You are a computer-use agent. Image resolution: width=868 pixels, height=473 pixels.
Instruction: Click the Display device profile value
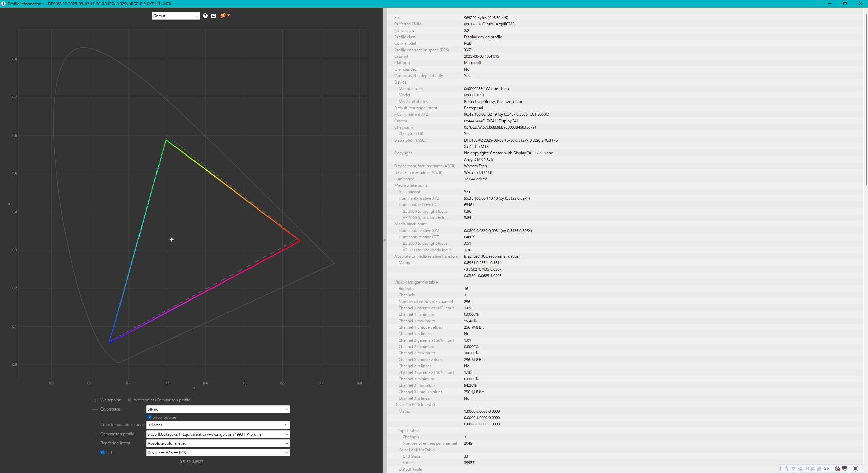coord(483,37)
